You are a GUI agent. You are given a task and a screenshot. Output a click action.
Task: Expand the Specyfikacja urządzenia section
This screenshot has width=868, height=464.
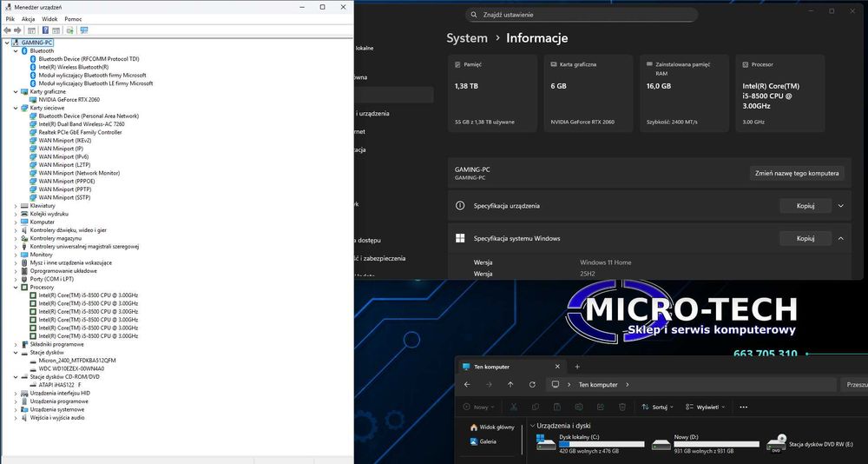click(x=840, y=206)
